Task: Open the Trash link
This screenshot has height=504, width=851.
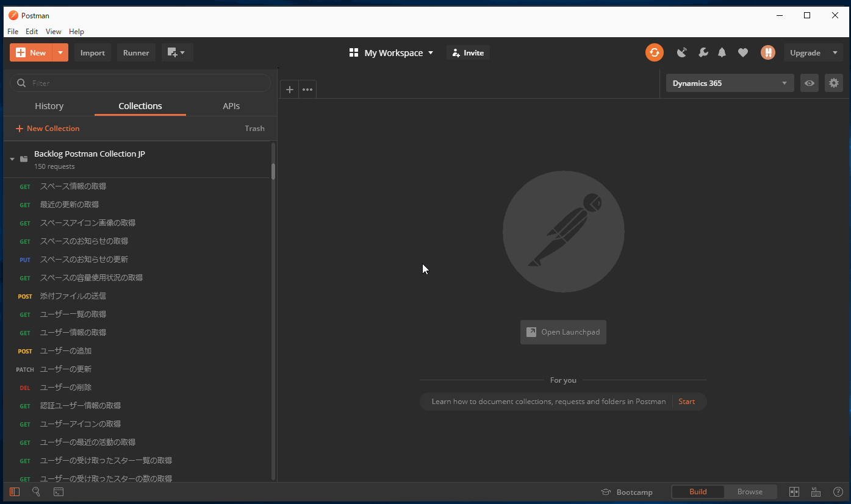Action: [254, 129]
